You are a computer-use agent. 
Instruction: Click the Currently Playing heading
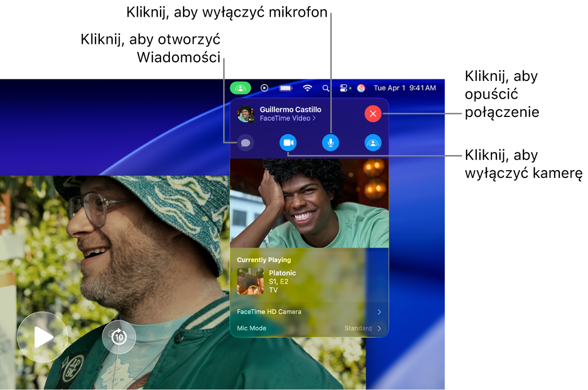tap(264, 260)
